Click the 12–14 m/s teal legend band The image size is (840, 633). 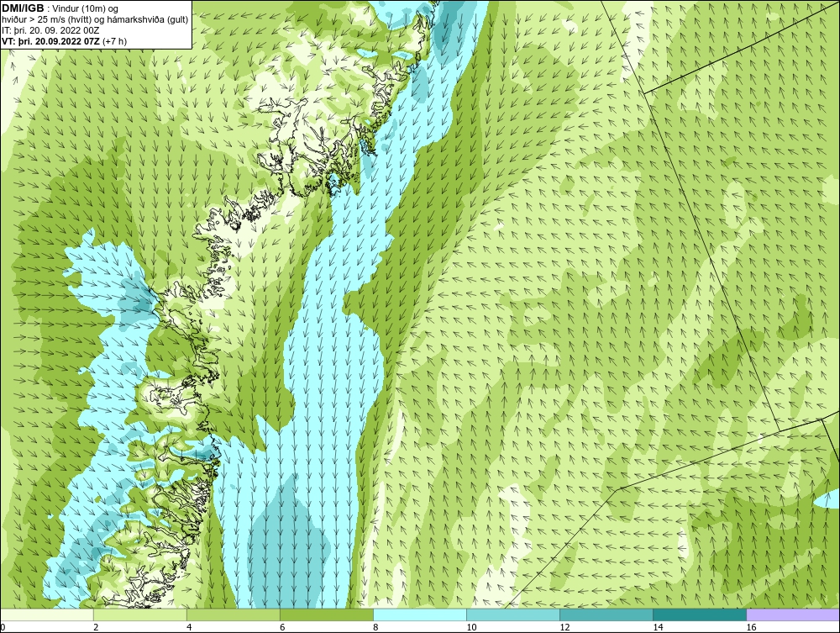606,615
